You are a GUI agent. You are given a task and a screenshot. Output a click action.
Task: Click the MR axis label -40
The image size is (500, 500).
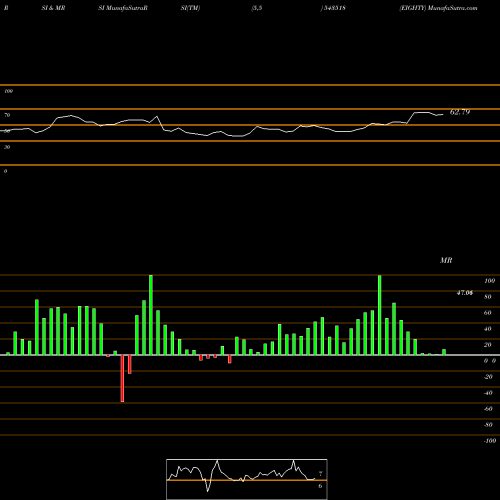tap(488, 393)
